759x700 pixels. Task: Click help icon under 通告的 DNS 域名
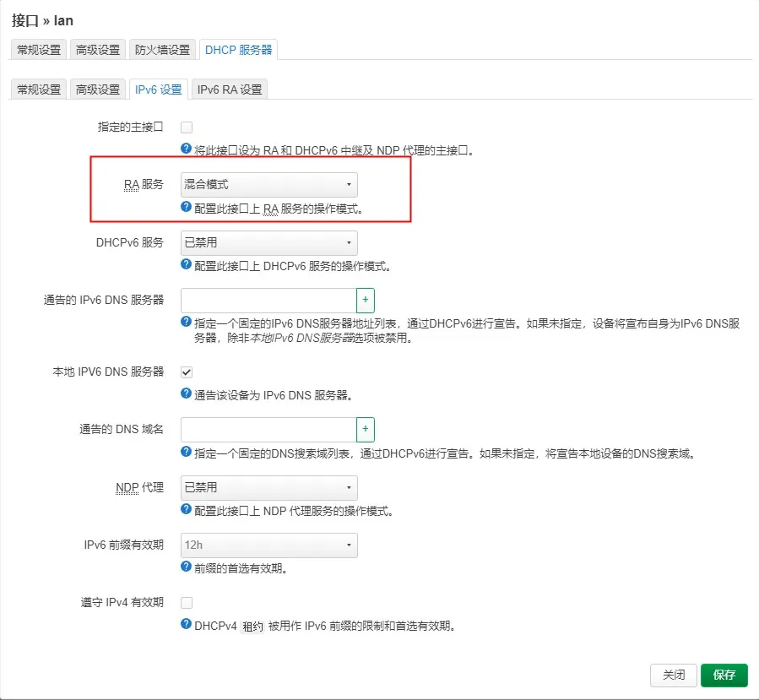[x=187, y=452]
